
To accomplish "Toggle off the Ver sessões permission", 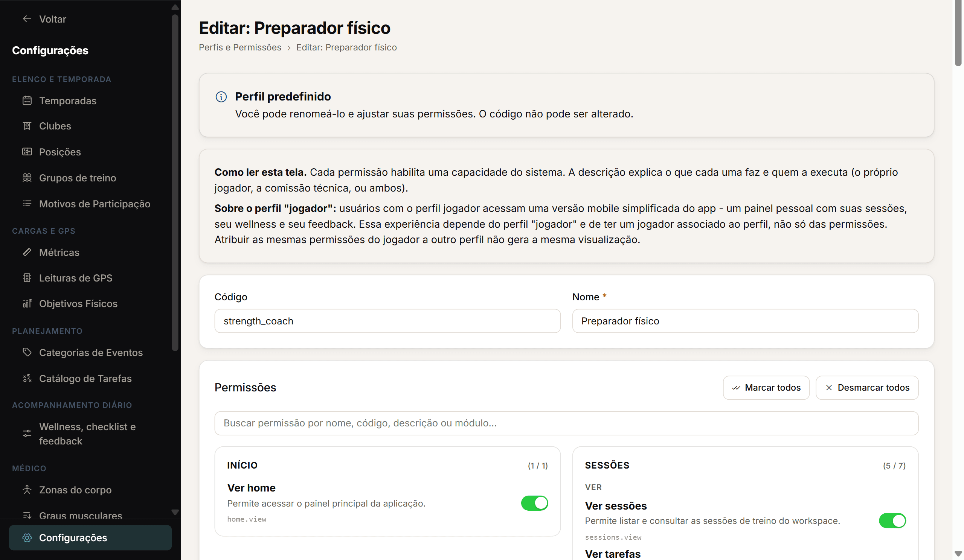I will coord(892,520).
